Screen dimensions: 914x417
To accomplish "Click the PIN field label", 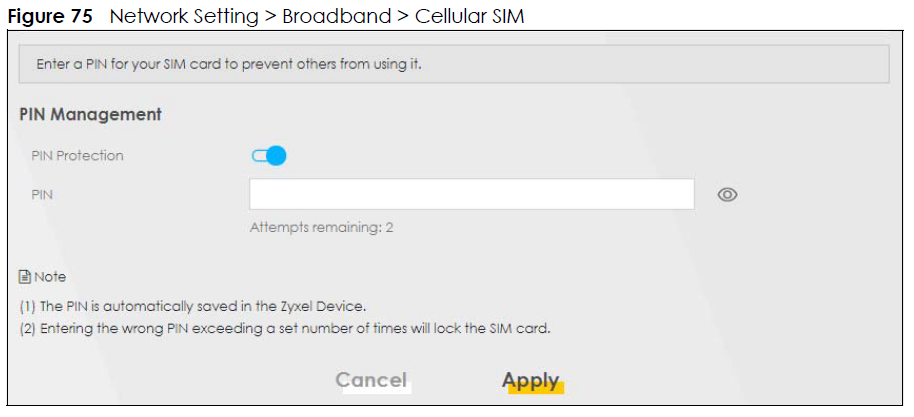I will (42, 195).
